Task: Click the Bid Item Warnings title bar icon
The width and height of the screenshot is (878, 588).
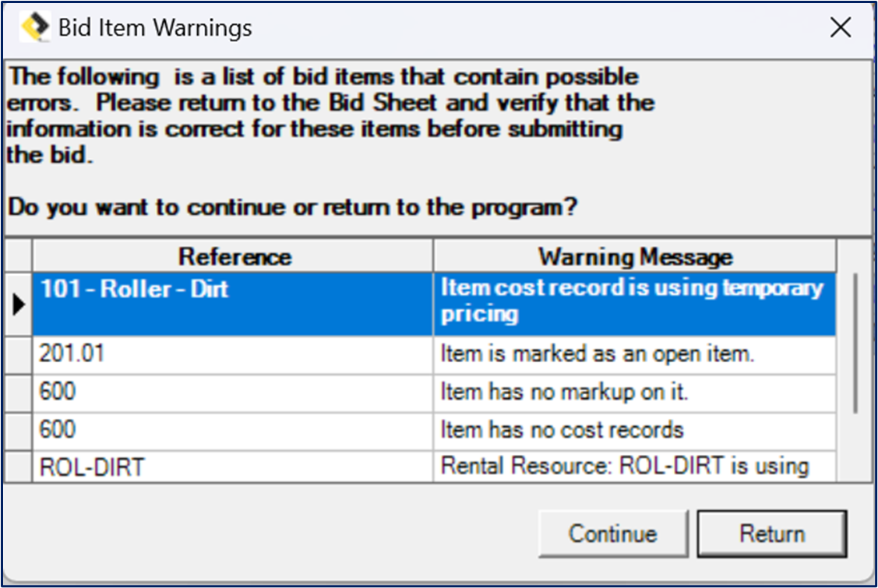Action: (34, 26)
